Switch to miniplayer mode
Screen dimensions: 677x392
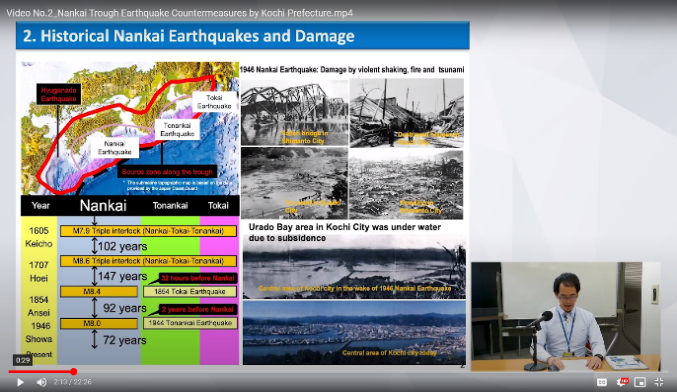(640, 382)
